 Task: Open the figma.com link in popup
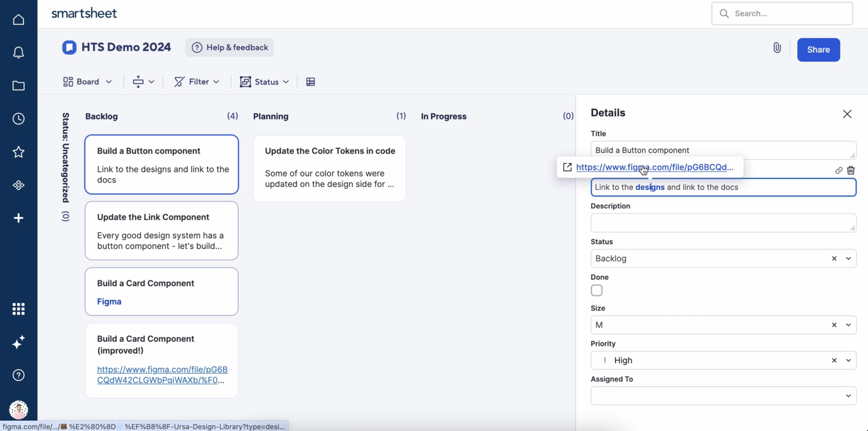(x=654, y=167)
